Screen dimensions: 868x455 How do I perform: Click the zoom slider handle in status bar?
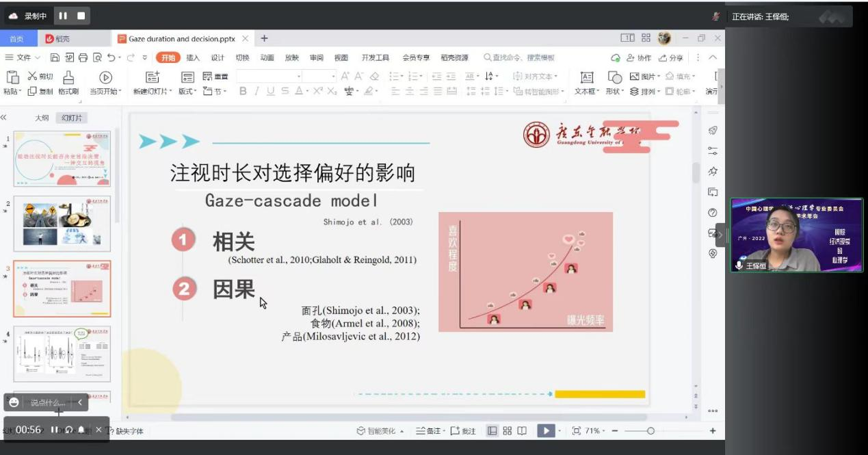click(650, 430)
